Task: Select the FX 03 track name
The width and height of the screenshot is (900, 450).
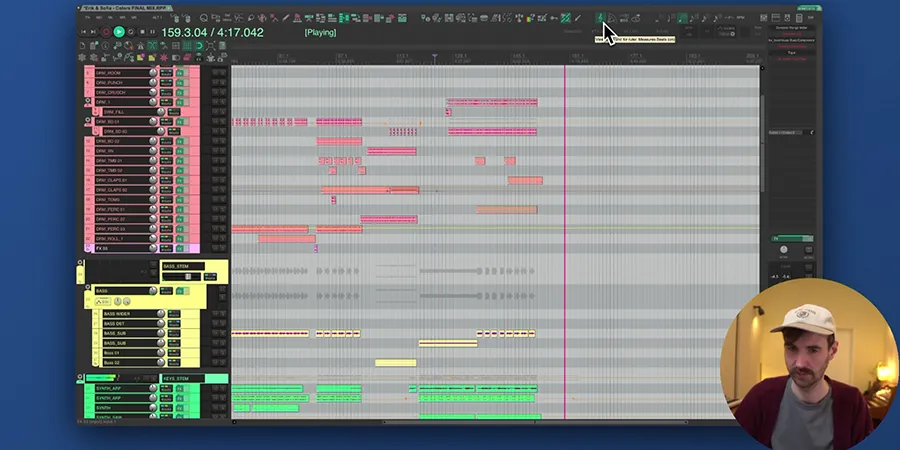Action: [102, 248]
